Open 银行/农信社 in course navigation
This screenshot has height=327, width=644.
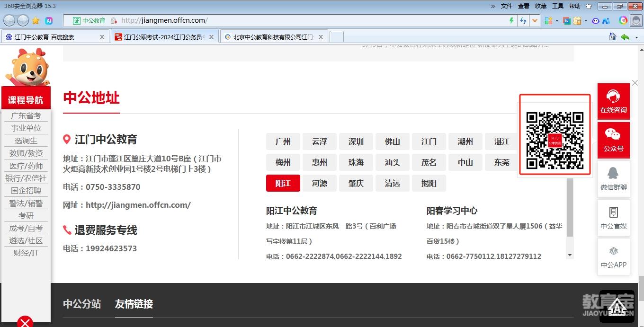[x=26, y=178]
